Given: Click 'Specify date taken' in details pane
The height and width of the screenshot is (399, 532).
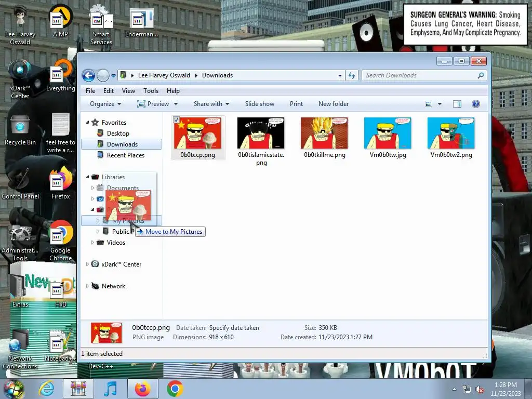Looking at the screenshot, I should 234,328.
